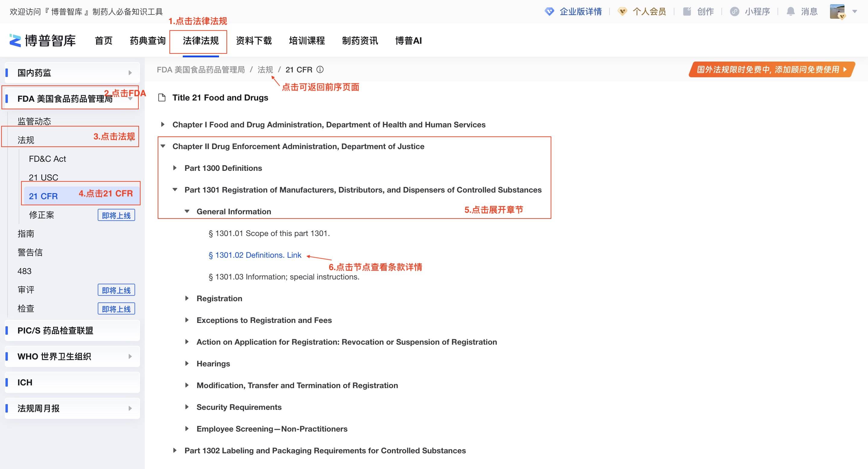Select sidebar section FDA 美国食品药品管理局
The image size is (868, 469).
point(72,99)
